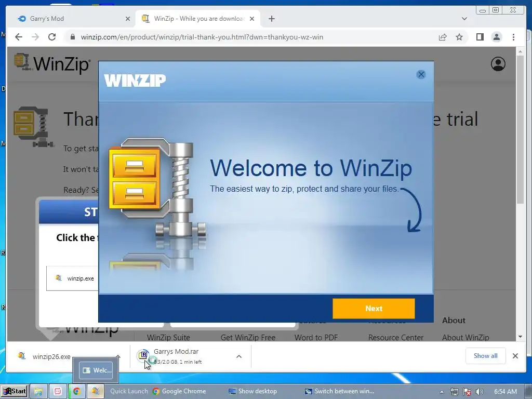Select the WinZip download browser tab
532x399 pixels.
[x=199, y=19]
